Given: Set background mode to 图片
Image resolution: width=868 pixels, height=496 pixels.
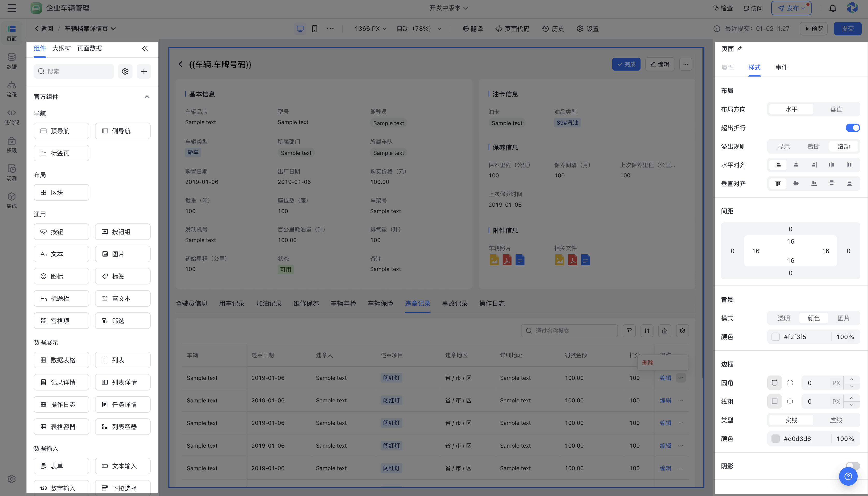Looking at the screenshot, I should coord(843,318).
